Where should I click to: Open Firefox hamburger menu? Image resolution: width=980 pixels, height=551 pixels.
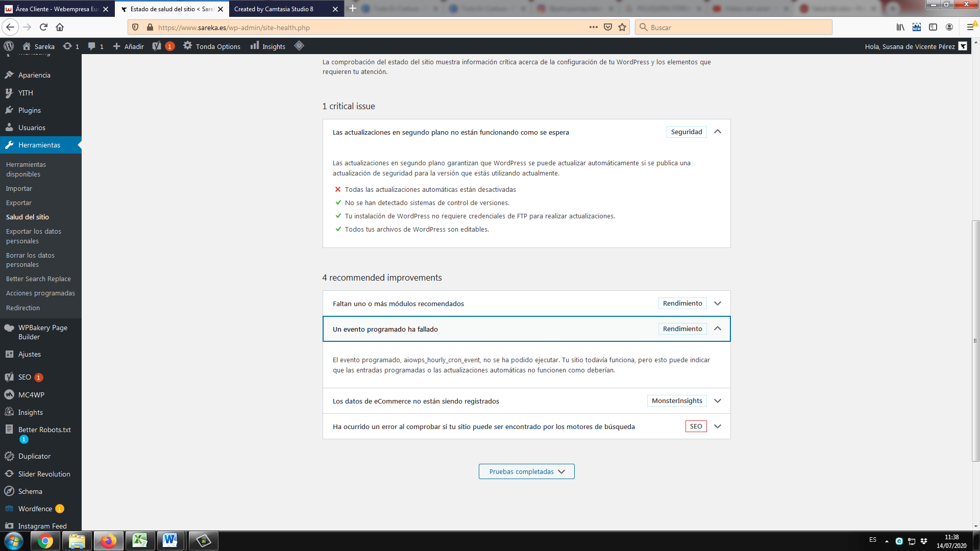click(x=970, y=27)
